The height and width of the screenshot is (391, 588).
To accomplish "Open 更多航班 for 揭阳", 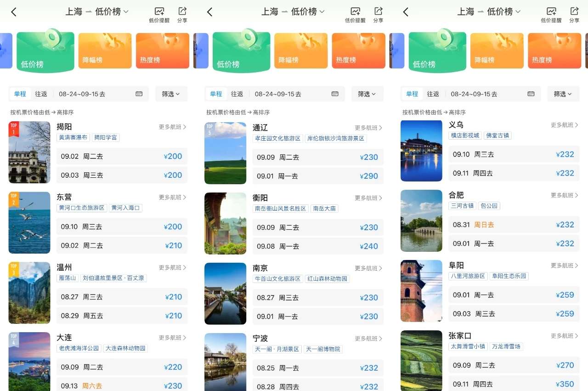I will pyautogui.click(x=173, y=127).
